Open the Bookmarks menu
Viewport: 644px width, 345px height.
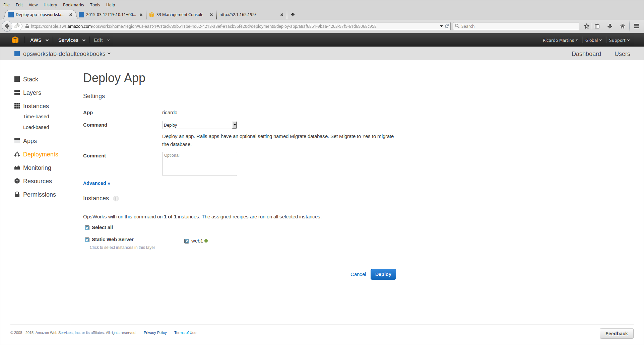point(73,5)
